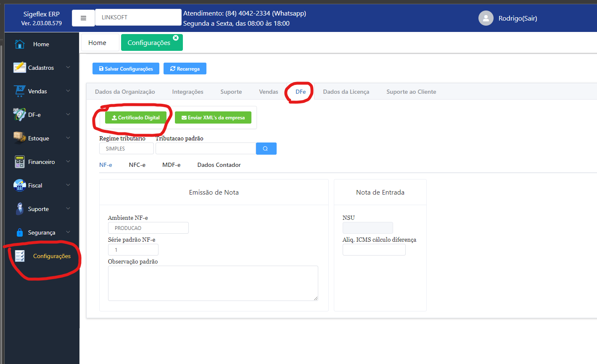Screen dimensions: 597x364
Task: Click the Cadastros notepad icon
Action: click(19, 68)
